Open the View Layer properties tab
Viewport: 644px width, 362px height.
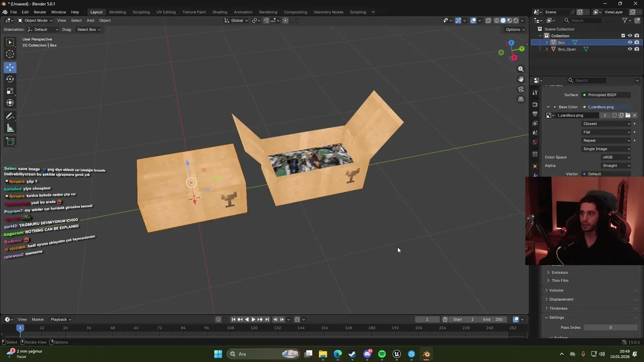point(535,123)
